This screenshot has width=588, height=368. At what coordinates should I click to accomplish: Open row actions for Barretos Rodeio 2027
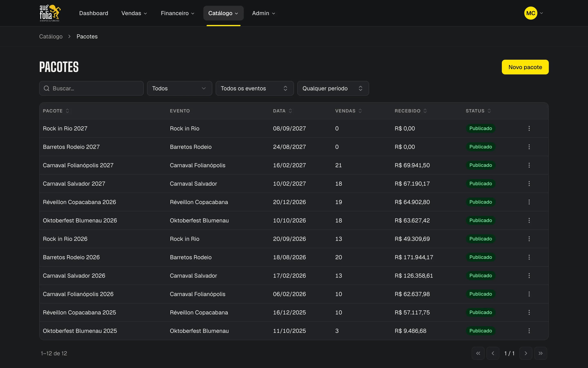point(529,147)
